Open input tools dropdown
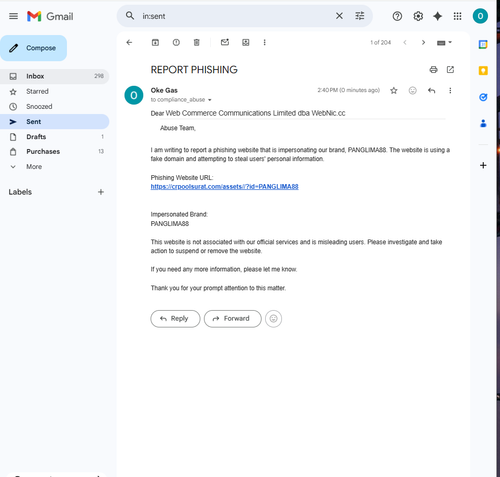 [444, 43]
